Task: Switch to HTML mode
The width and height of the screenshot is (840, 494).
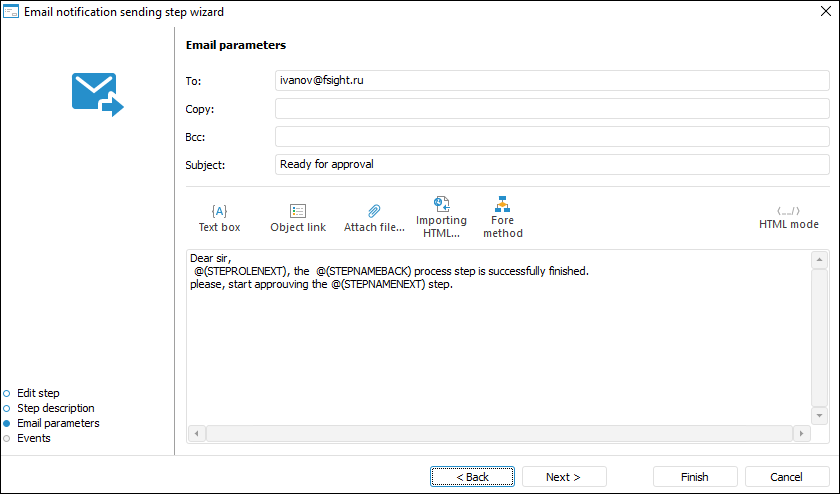Action: tap(788, 217)
